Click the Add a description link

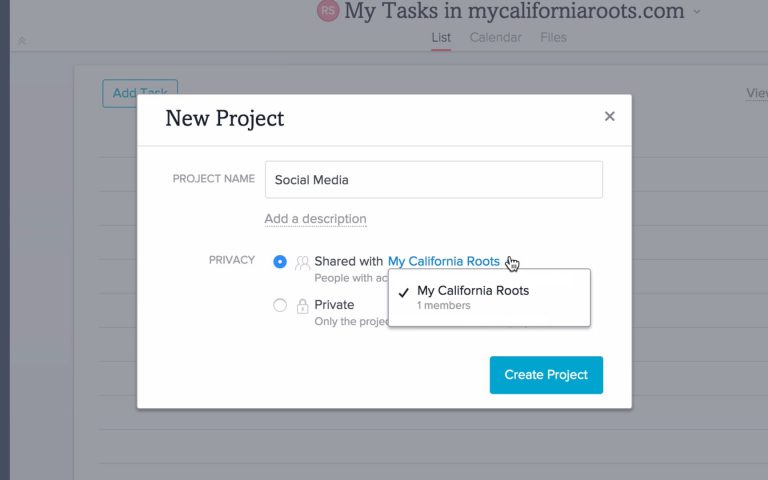[x=315, y=219]
